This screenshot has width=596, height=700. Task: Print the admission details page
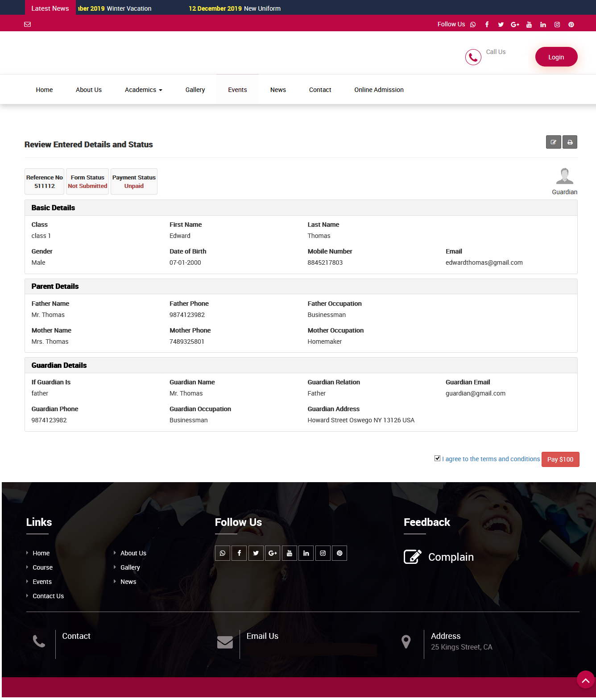(570, 142)
